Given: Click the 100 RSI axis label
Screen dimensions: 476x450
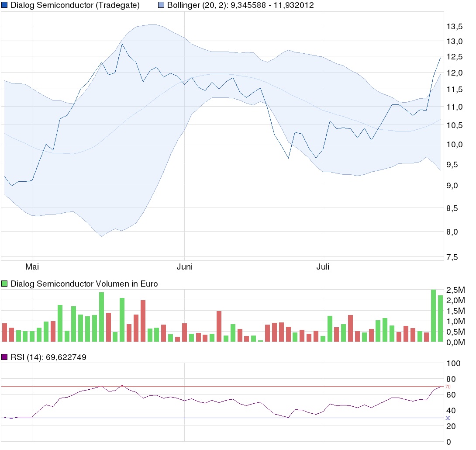Looking at the screenshot, I should (x=454, y=363).
